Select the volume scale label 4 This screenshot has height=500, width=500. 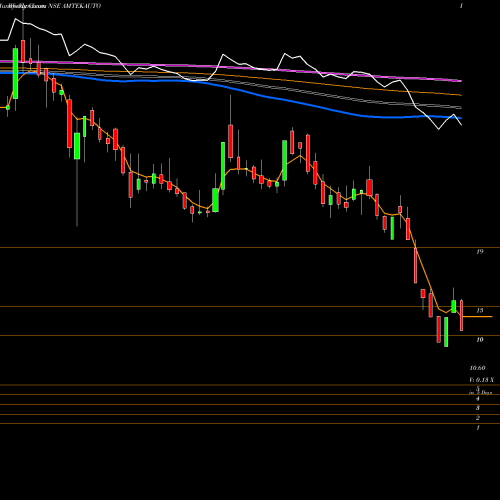(x=478, y=399)
